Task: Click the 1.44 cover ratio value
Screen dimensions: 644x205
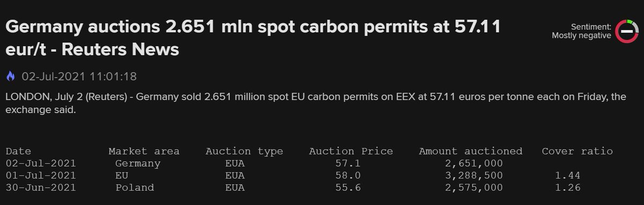Action: coord(569,175)
